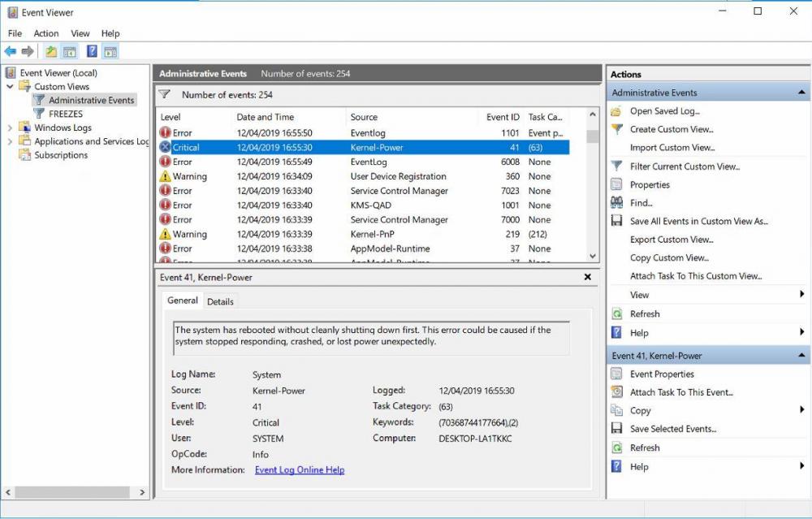Viewport: 812px width, 519px height.
Task: Open the File menu
Action: (15, 33)
